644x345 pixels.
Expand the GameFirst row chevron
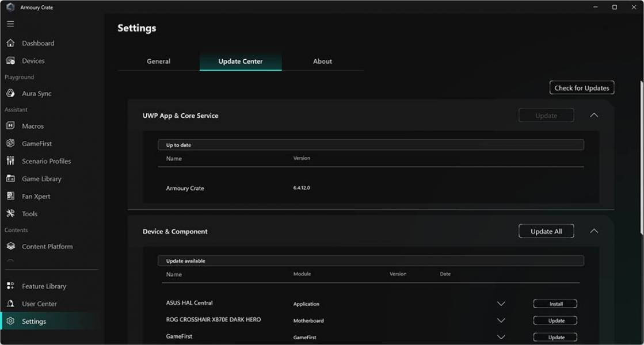coord(501,337)
